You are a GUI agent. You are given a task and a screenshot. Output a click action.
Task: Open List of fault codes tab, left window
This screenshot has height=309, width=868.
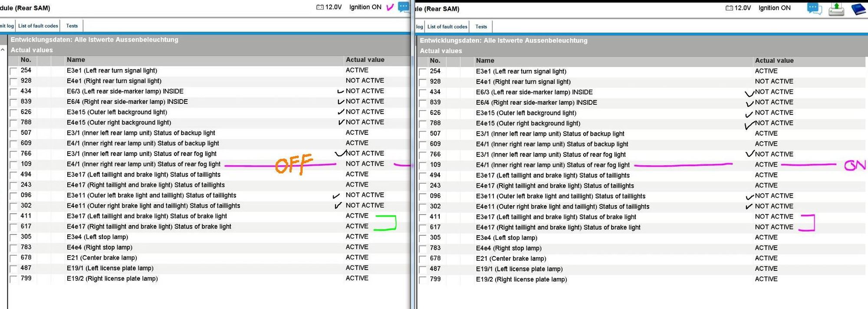pyautogui.click(x=38, y=26)
